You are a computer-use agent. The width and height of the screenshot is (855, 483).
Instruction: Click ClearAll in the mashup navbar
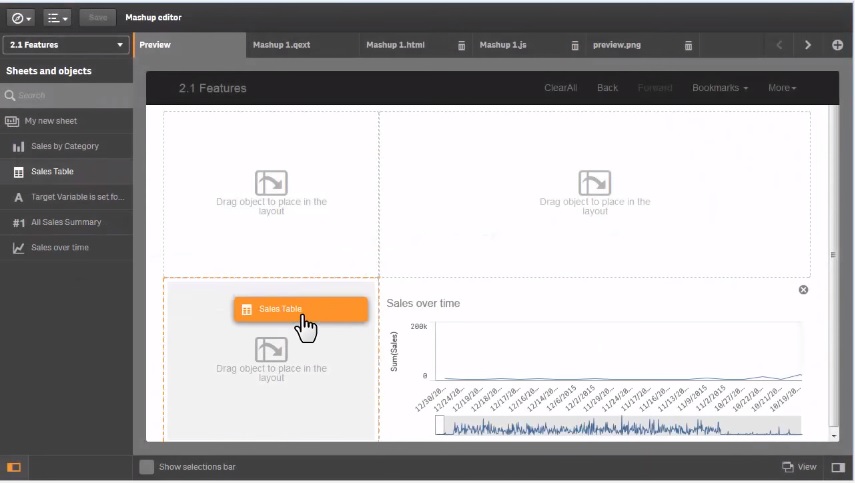click(561, 88)
